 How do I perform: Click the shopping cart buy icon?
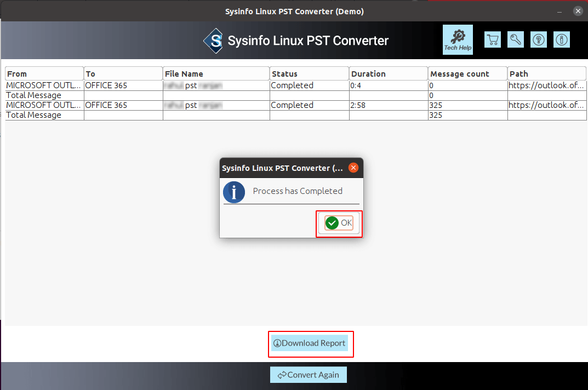coord(493,40)
